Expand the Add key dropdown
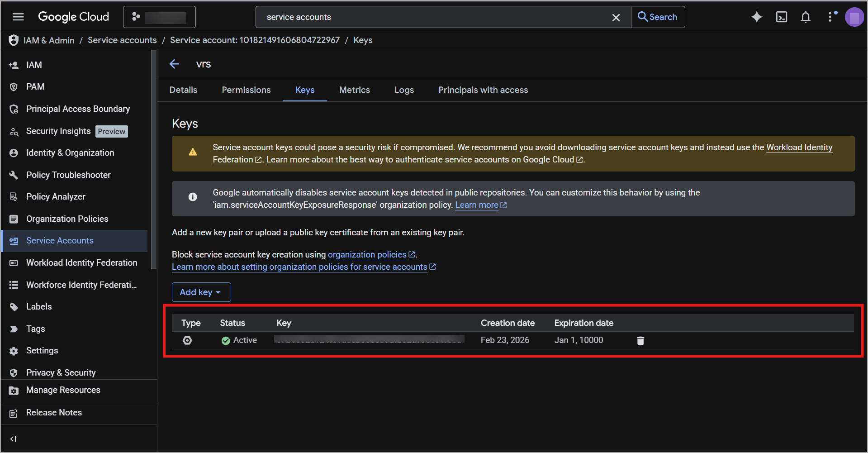Image resolution: width=868 pixels, height=453 pixels. pyautogui.click(x=201, y=292)
